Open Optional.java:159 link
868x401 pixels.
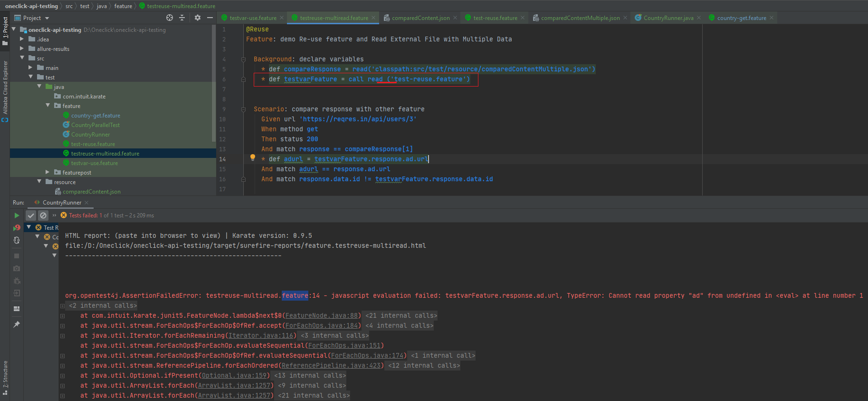[234, 375]
